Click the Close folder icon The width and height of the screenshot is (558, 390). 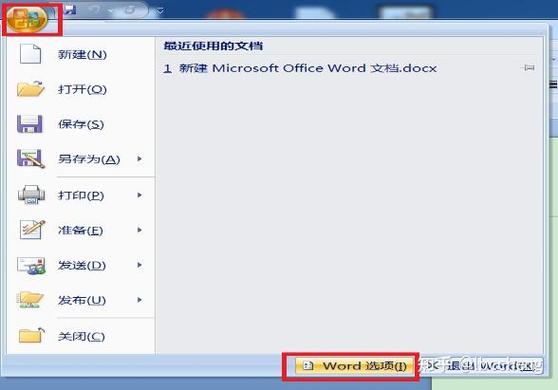[x=31, y=335]
